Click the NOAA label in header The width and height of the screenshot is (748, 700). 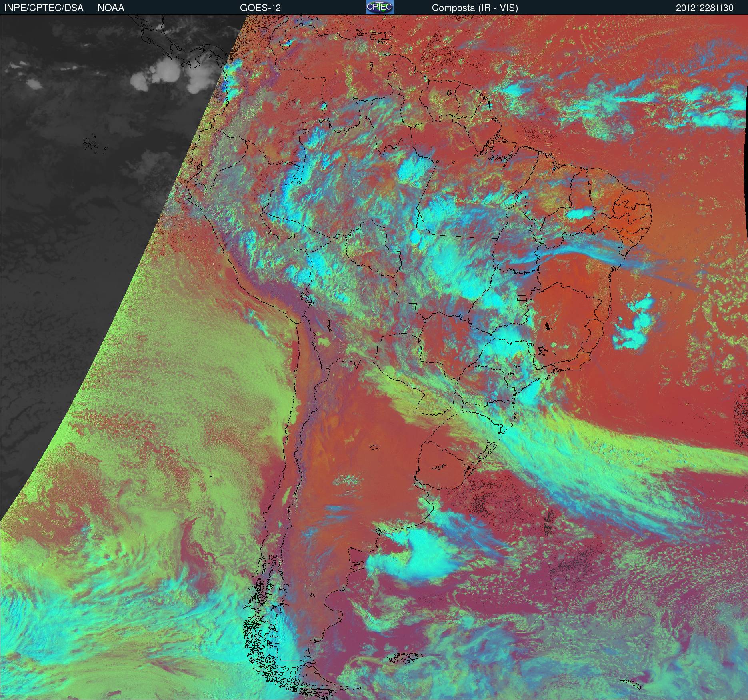tap(111, 8)
